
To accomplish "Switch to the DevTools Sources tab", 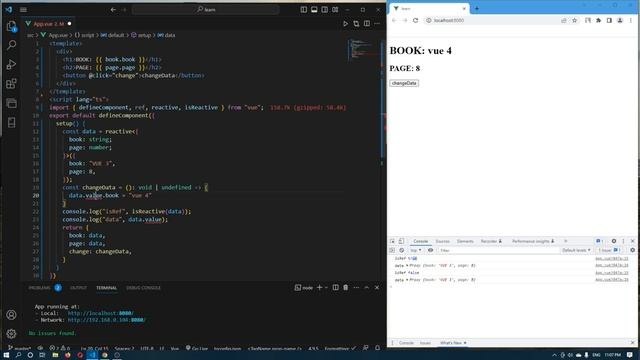I will point(442,241).
